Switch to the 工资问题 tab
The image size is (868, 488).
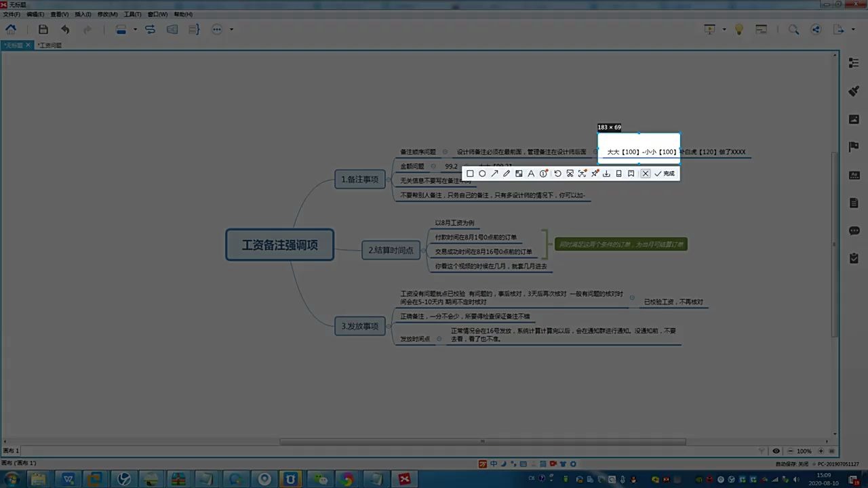click(x=50, y=45)
